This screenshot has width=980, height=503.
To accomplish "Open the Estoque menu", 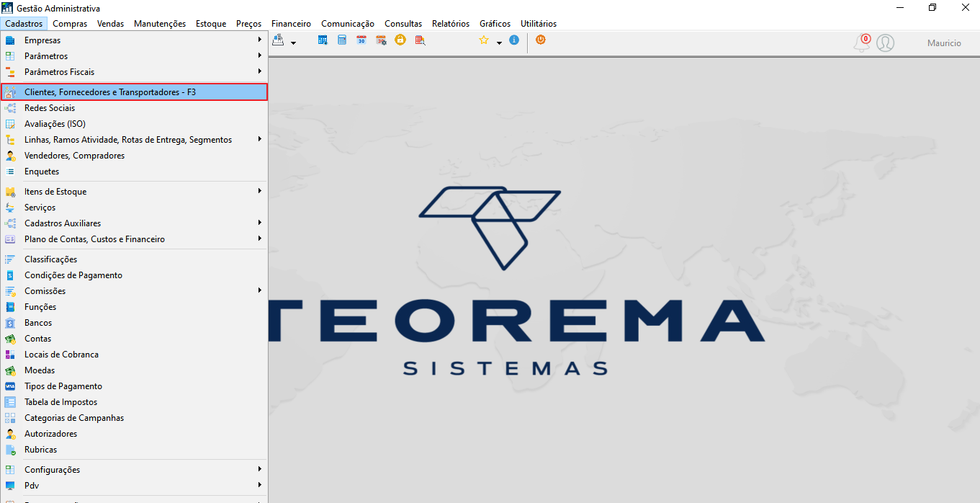I will (211, 24).
